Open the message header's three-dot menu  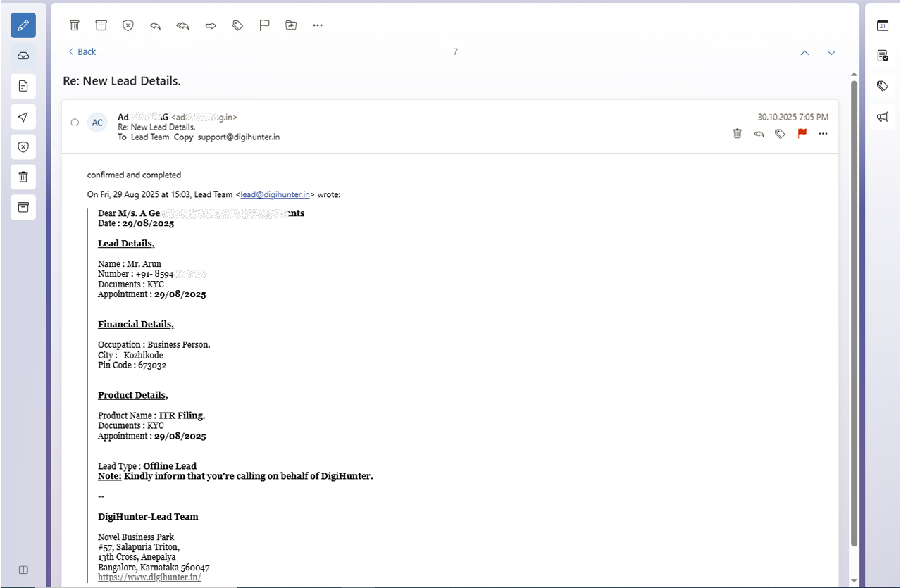[823, 133]
